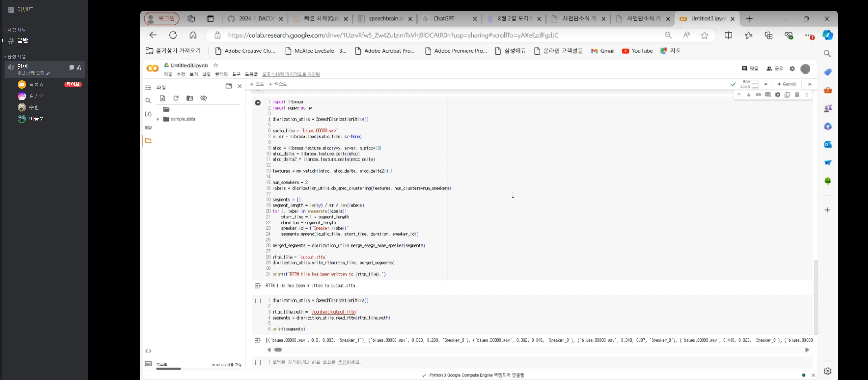Upload a file to the session storage
This screenshot has height=380, width=868.
coord(163,98)
